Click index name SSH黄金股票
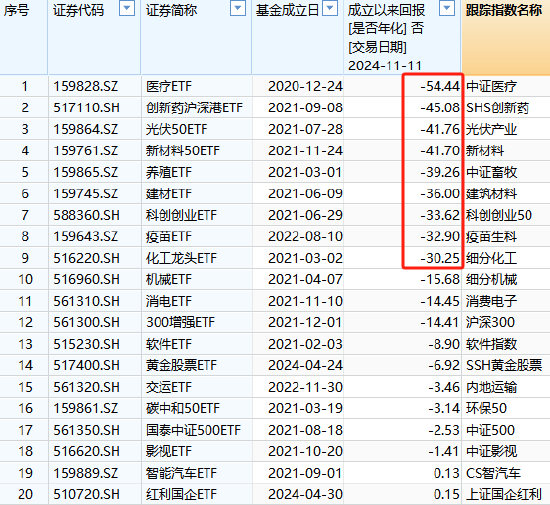The image size is (550, 505). tap(504, 365)
